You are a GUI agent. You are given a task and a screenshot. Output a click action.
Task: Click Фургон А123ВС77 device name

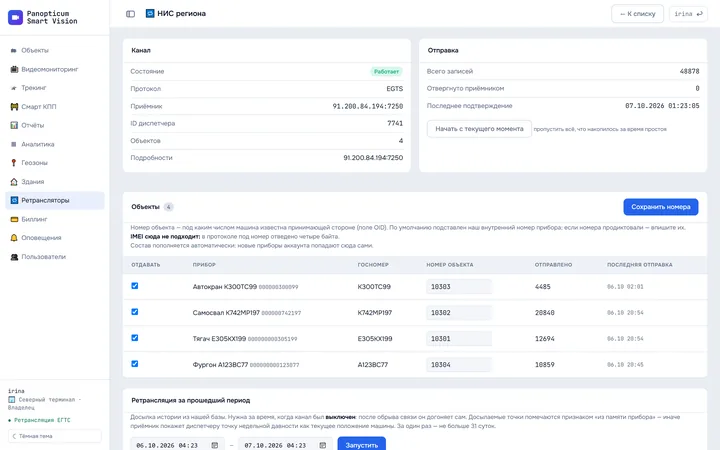pos(220,365)
